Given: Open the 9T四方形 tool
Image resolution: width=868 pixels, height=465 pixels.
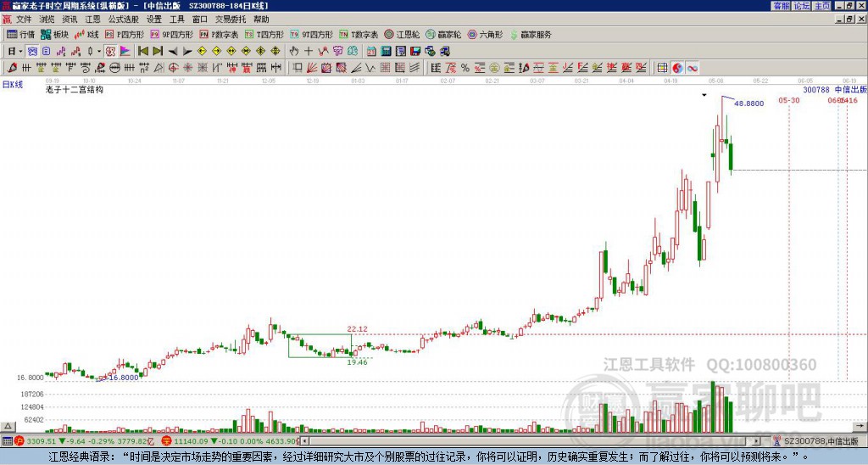Looking at the screenshot, I should click(312, 34).
